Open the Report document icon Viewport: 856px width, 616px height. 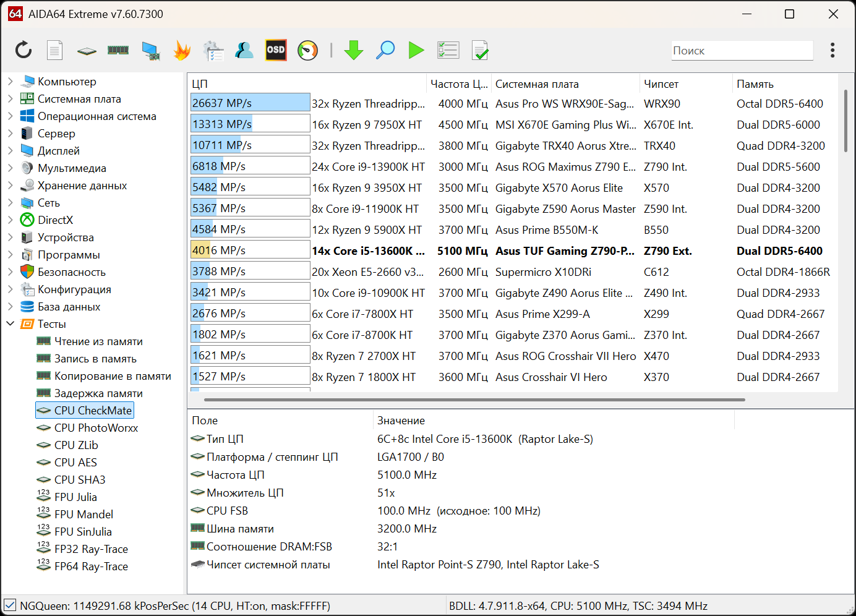(x=55, y=50)
